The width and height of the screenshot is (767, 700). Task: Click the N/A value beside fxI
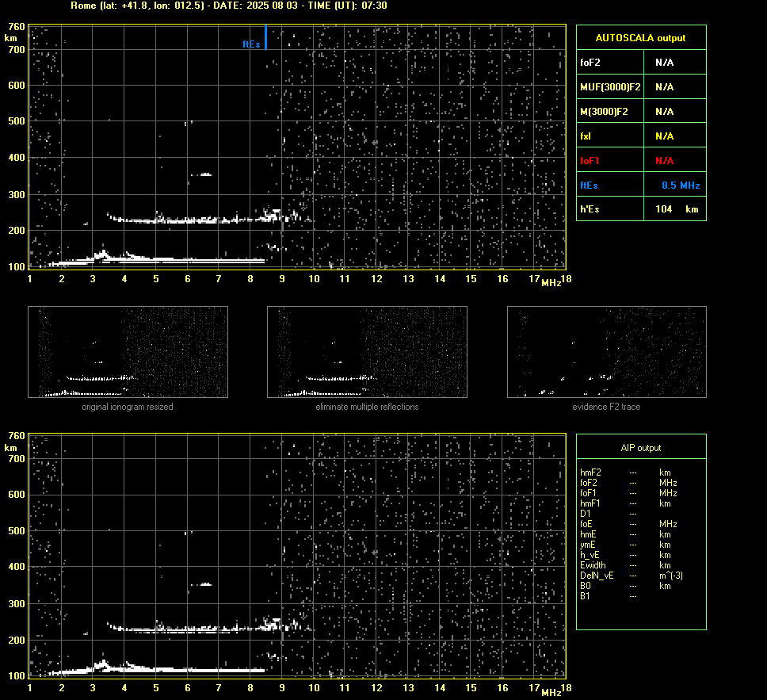click(x=664, y=136)
